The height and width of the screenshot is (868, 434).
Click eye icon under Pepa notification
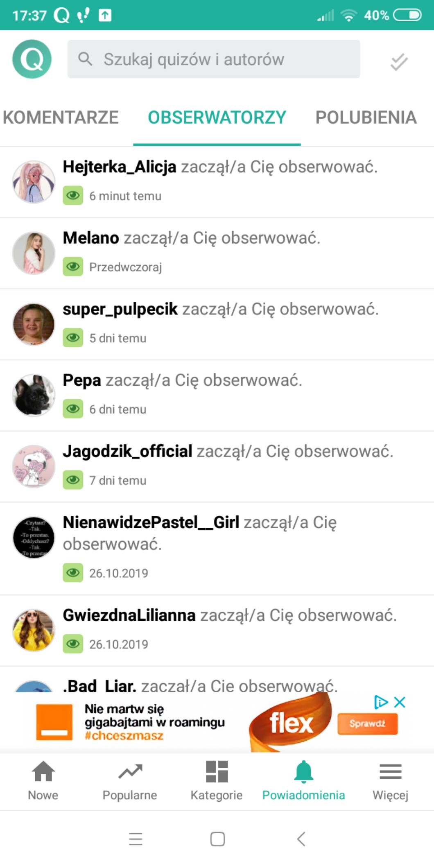(73, 409)
